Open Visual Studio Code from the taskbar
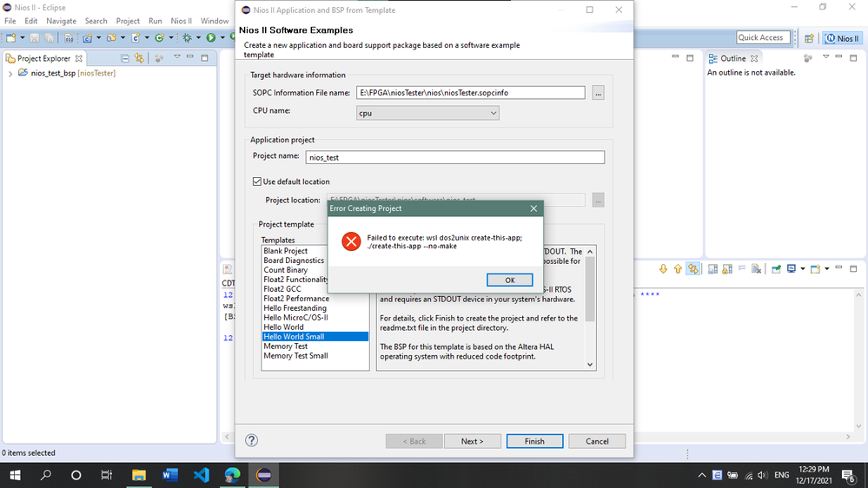Screen dimensions: 868x488 click(202, 475)
